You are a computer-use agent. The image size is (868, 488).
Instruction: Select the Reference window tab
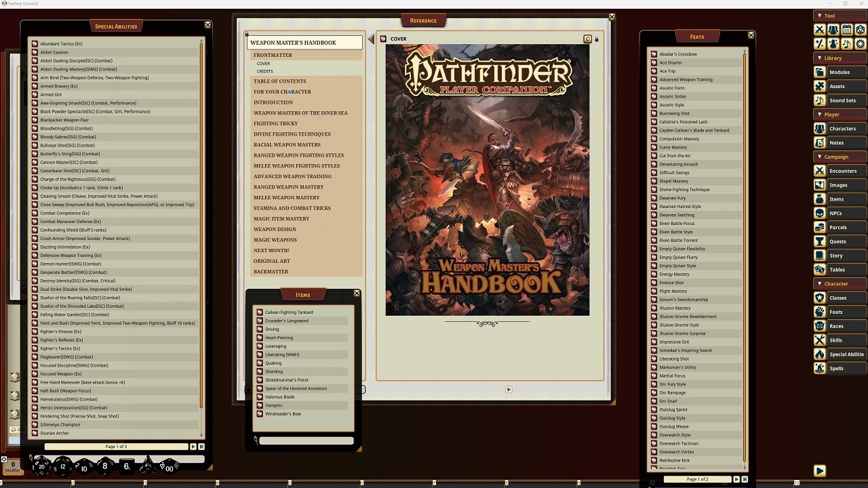pos(423,20)
